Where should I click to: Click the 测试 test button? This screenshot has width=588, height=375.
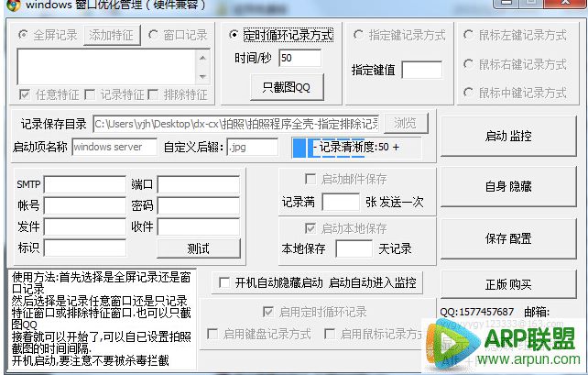pos(199,248)
